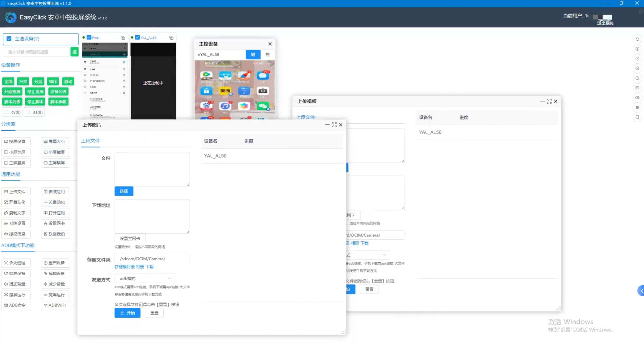This screenshot has width=644, height=349.
Task: Check the as(0) group checkbox
Action: point(28,112)
